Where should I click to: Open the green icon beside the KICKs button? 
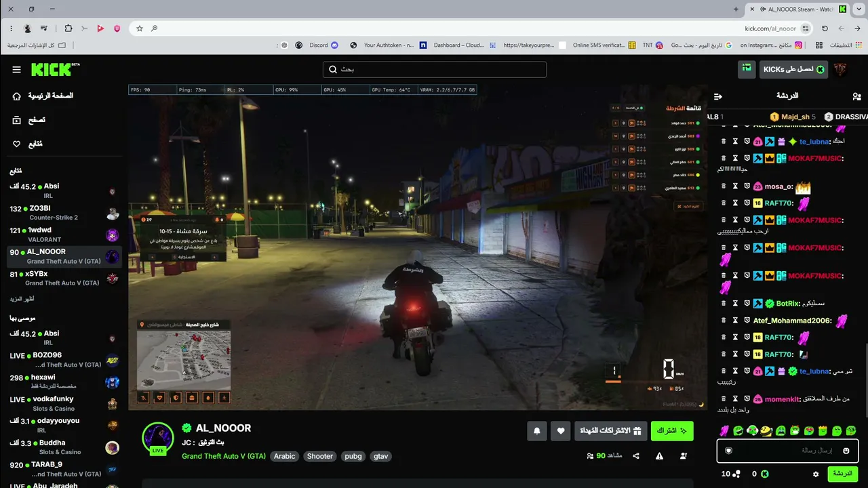pos(747,69)
